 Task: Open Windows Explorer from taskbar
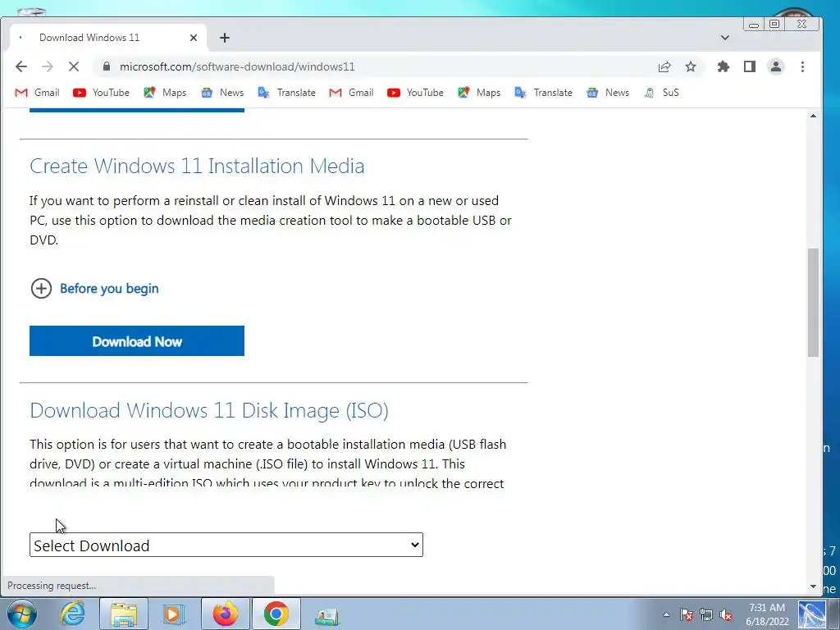tap(124, 614)
